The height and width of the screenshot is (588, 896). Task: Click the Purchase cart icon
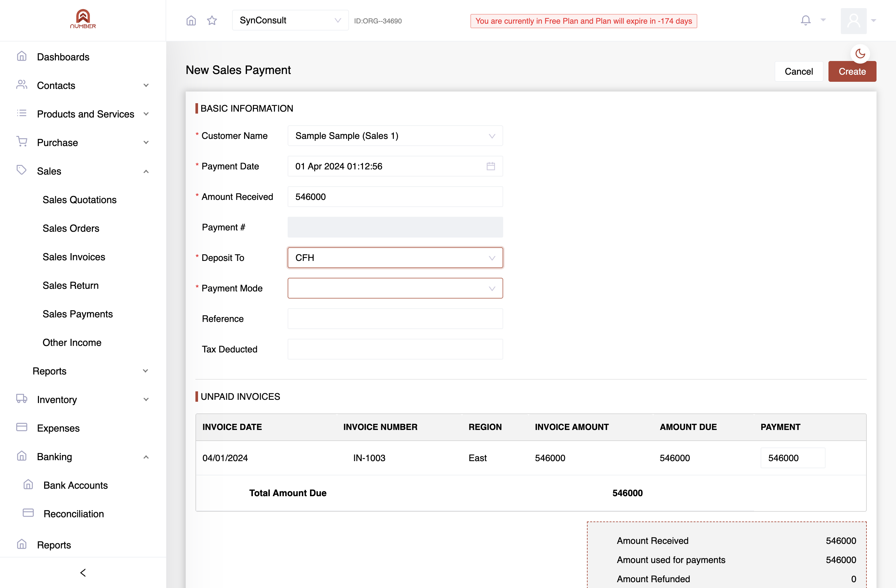pyautogui.click(x=22, y=142)
